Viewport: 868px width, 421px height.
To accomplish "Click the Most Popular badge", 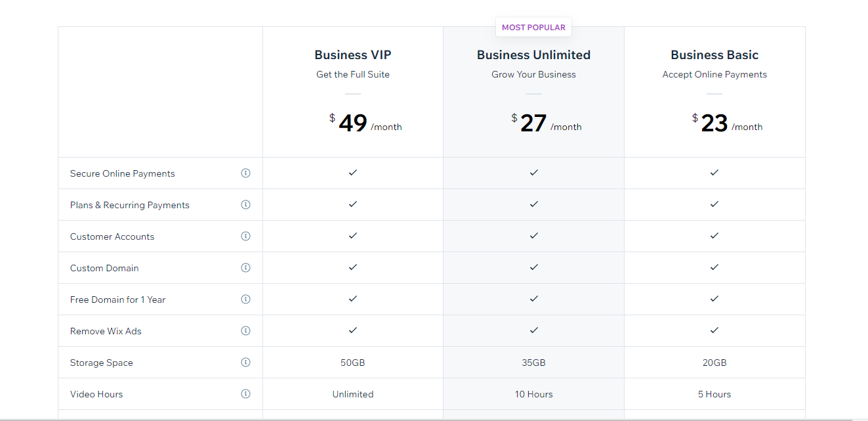I will (x=533, y=28).
